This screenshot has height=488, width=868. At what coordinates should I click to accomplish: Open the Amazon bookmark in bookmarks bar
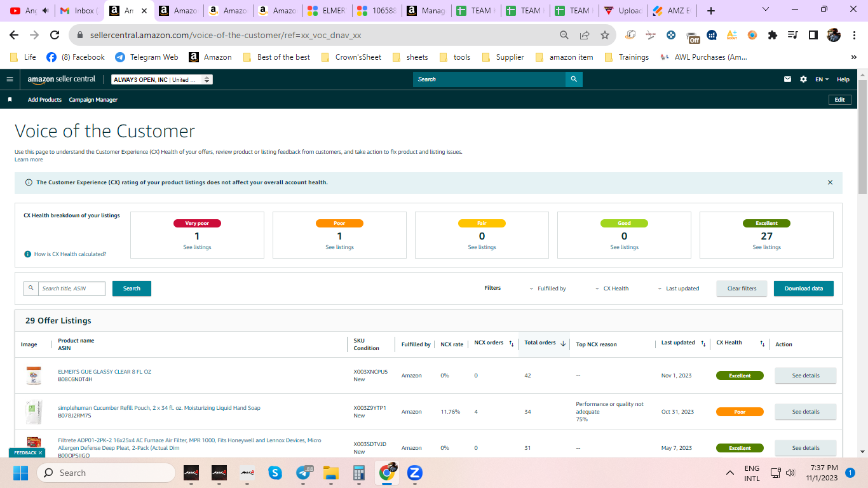pos(210,57)
